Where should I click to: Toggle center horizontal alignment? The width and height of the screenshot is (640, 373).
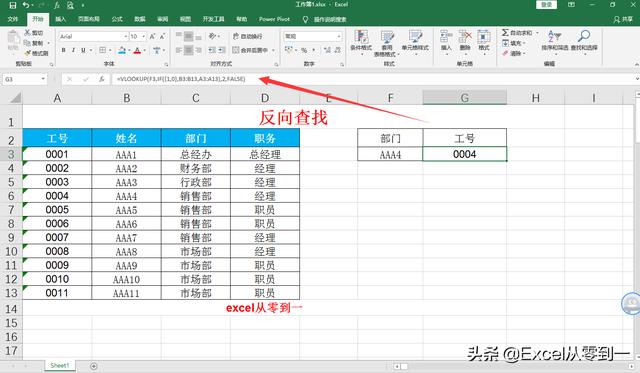pos(188,50)
